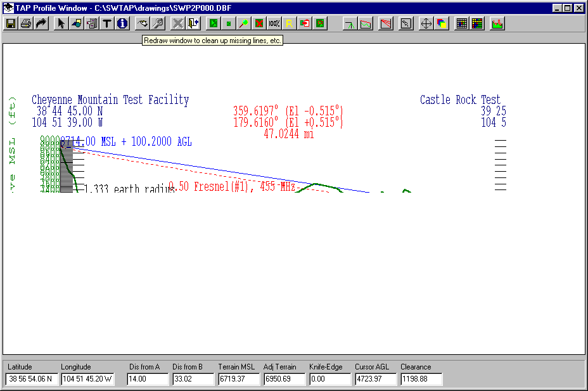Click the Dis from B field

pyautogui.click(x=193, y=379)
